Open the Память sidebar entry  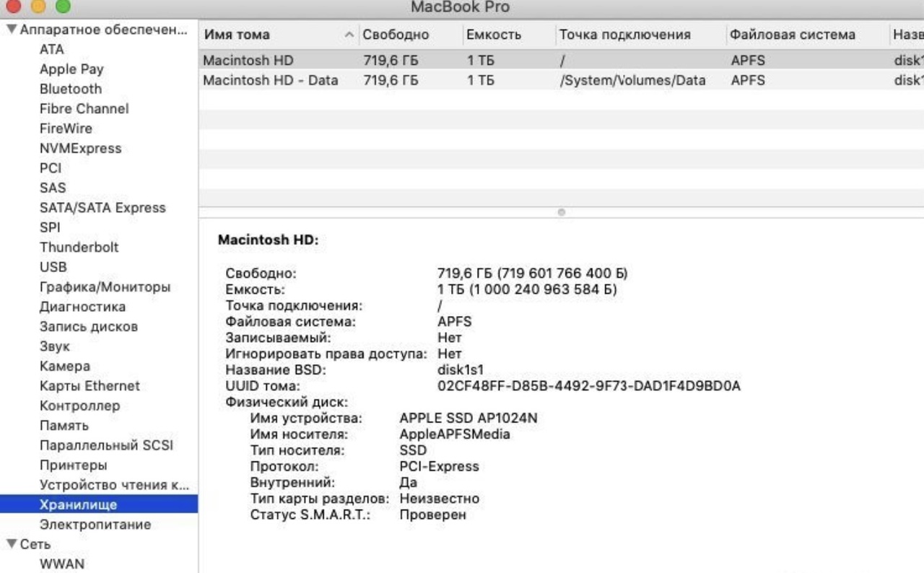click(x=64, y=426)
